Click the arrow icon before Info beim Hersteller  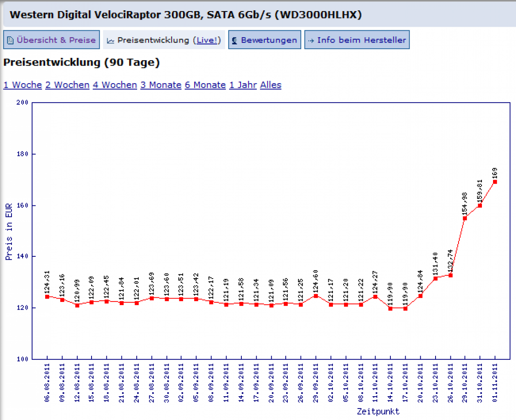(311, 40)
